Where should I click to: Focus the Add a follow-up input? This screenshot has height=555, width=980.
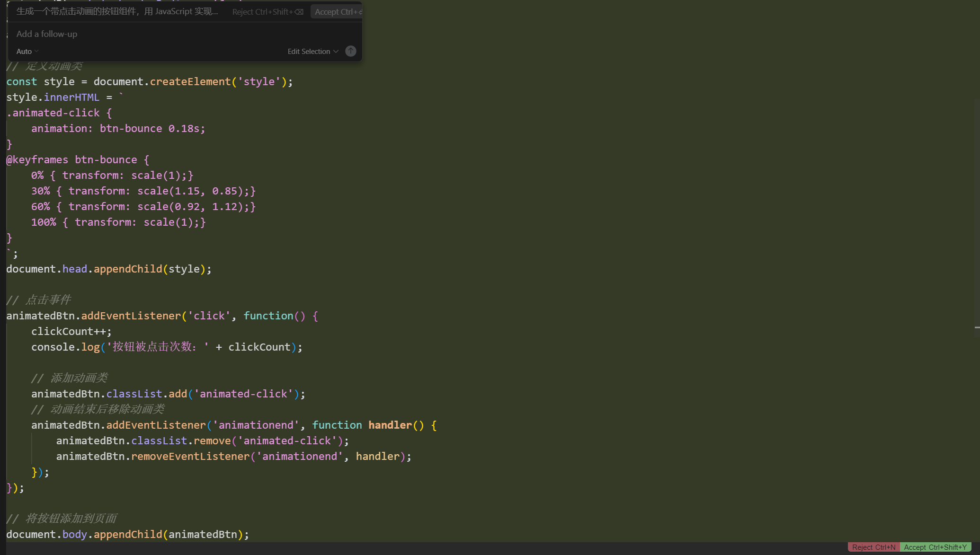click(x=142, y=34)
